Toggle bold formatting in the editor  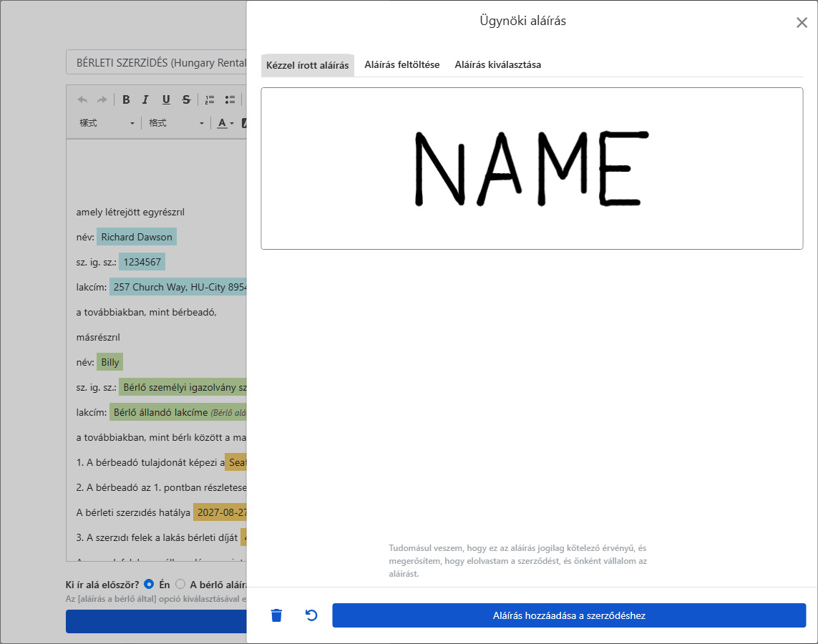(126, 99)
